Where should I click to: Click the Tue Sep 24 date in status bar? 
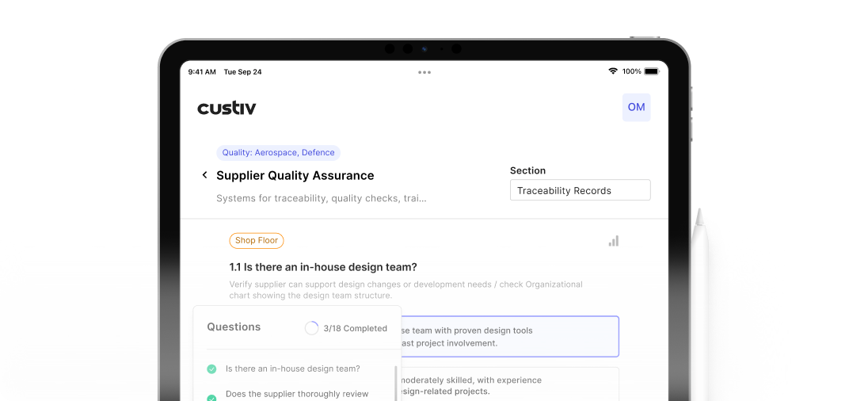[242, 72]
